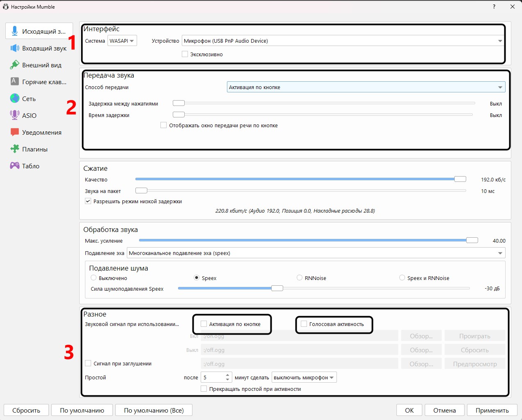Click the Качество slider handle
522x420 pixels.
460,179
